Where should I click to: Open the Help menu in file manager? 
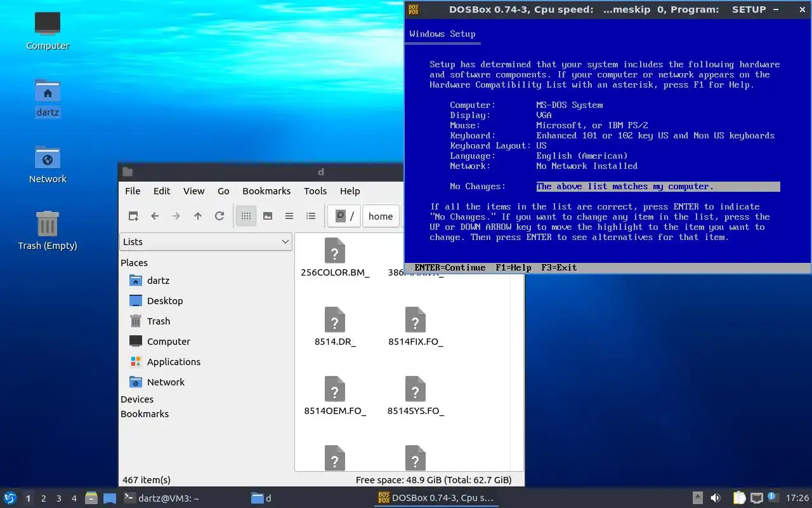[x=350, y=190]
